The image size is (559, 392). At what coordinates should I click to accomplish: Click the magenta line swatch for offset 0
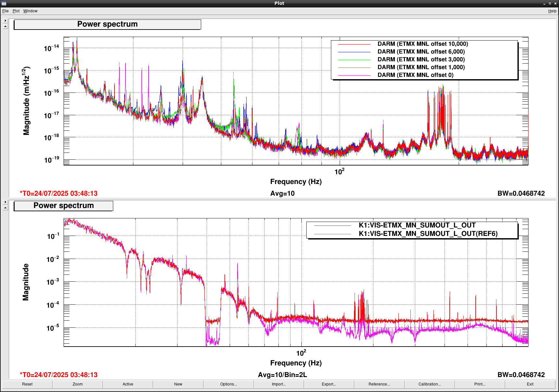pyautogui.click(x=354, y=75)
